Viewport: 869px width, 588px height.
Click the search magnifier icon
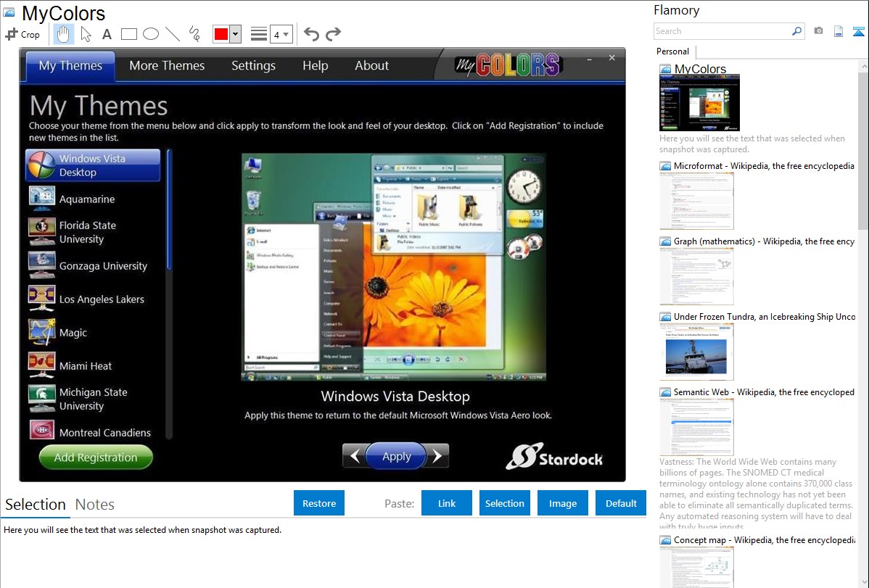tap(796, 31)
